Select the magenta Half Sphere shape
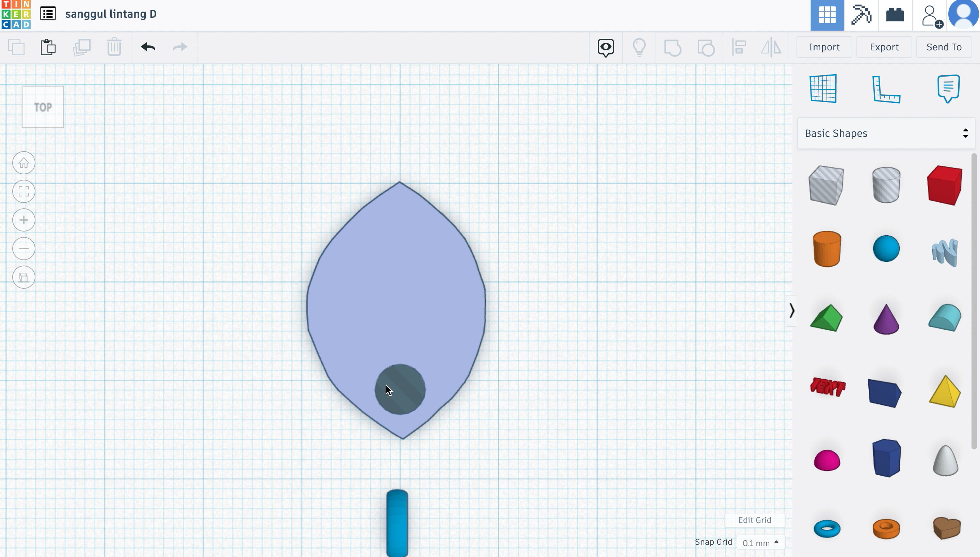This screenshot has width=980, height=557. [827, 460]
